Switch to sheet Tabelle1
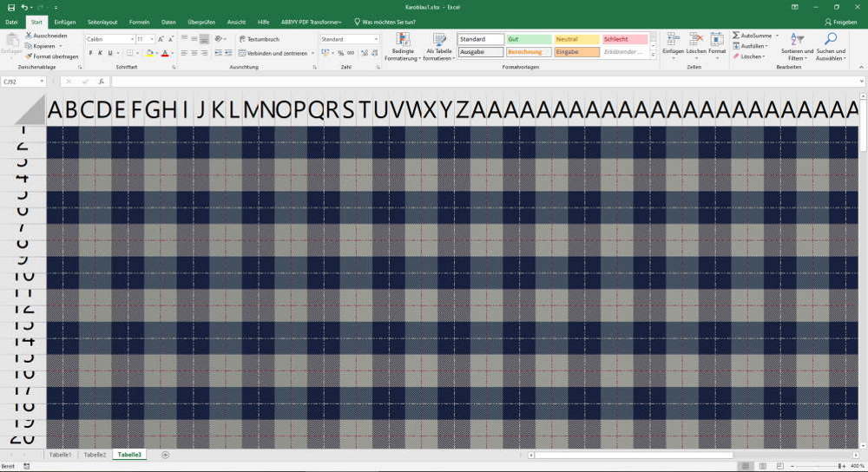This screenshot has height=472, width=868. click(61, 455)
